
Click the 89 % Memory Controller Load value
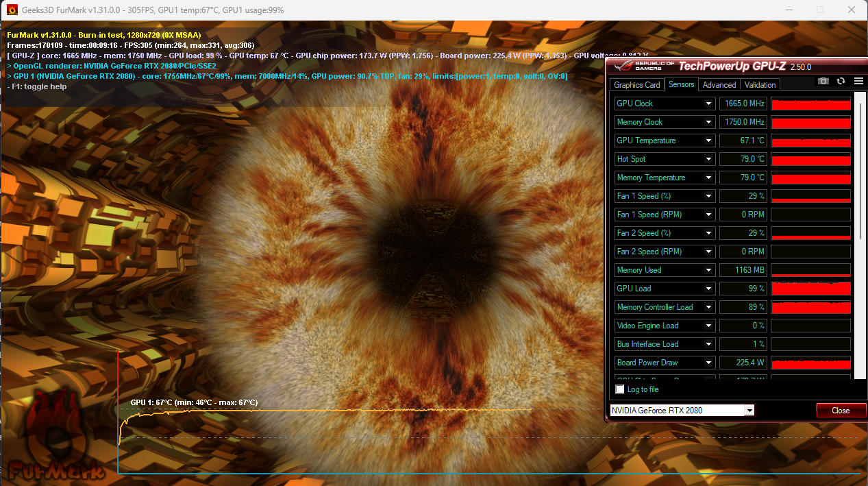tap(743, 307)
